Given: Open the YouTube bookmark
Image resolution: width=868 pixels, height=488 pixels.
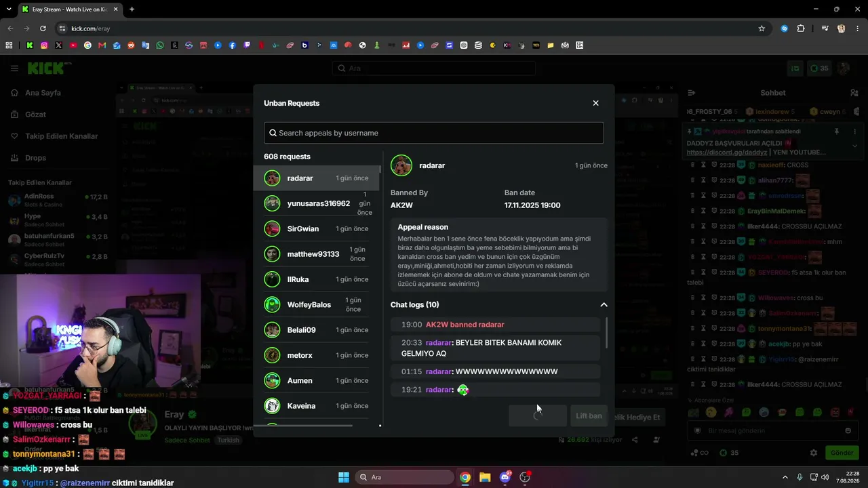Looking at the screenshot, I should point(73,45).
